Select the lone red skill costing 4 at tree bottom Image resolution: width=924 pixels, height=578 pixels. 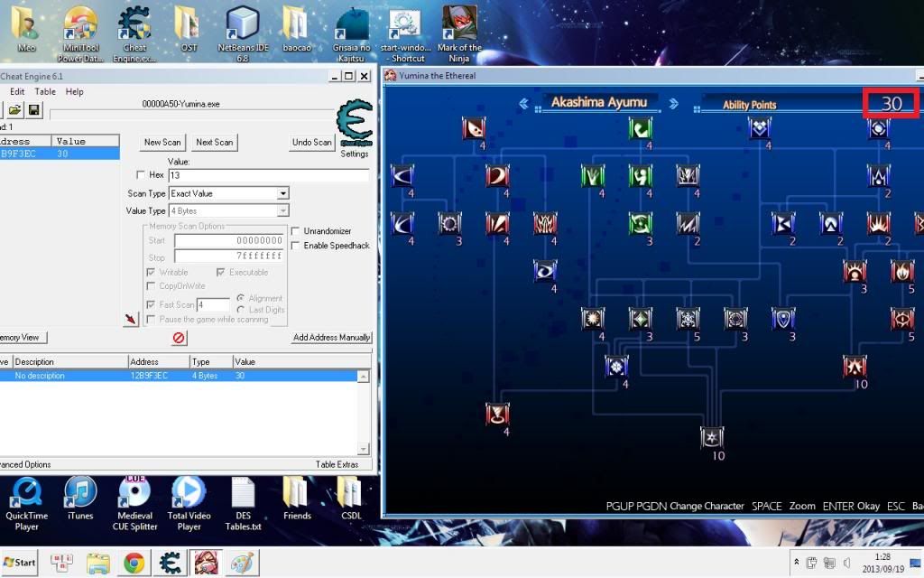pos(497,414)
